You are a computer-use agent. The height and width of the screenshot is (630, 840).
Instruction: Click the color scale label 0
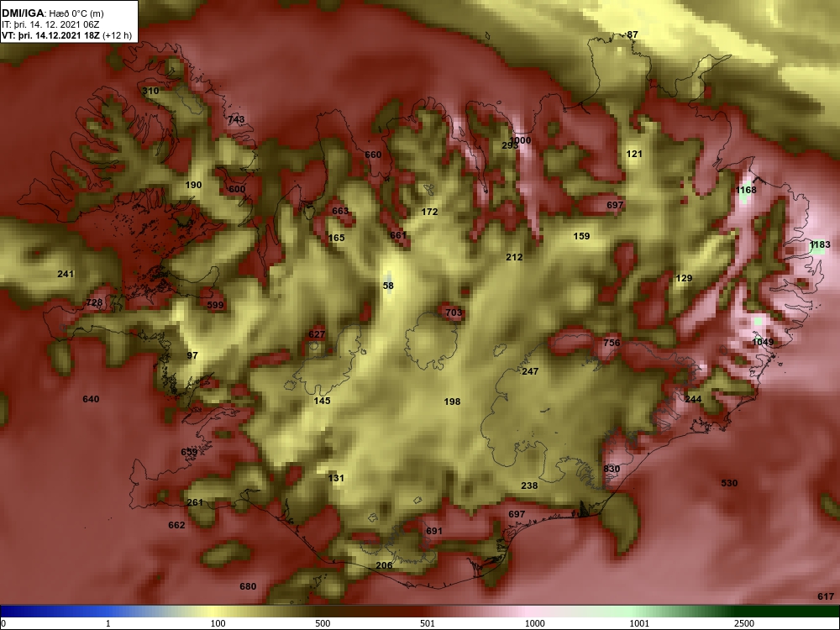(3, 623)
